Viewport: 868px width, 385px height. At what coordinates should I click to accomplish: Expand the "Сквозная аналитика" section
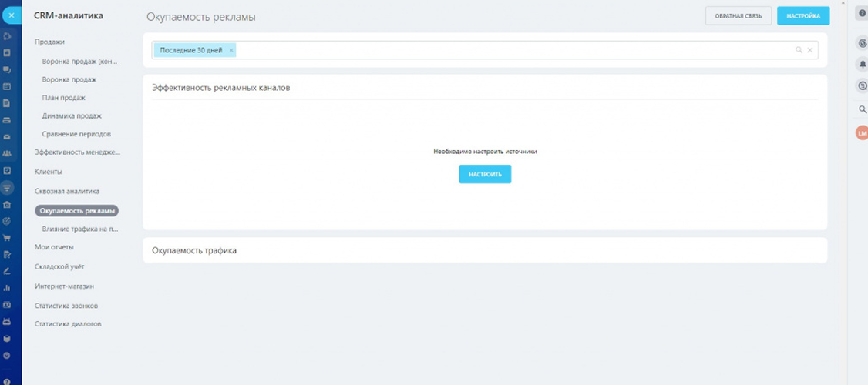67,191
